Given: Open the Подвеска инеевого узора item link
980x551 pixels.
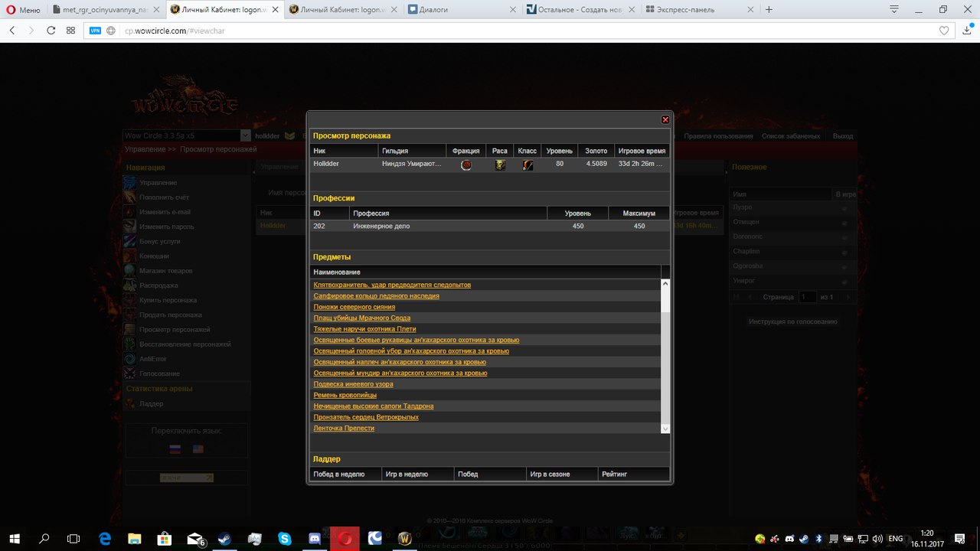Looking at the screenshot, I should click(353, 384).
